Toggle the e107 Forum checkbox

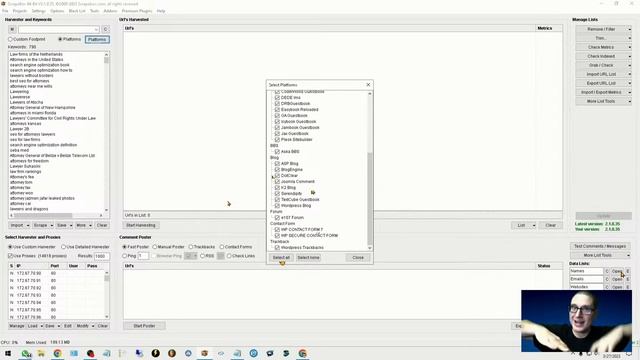278,218
